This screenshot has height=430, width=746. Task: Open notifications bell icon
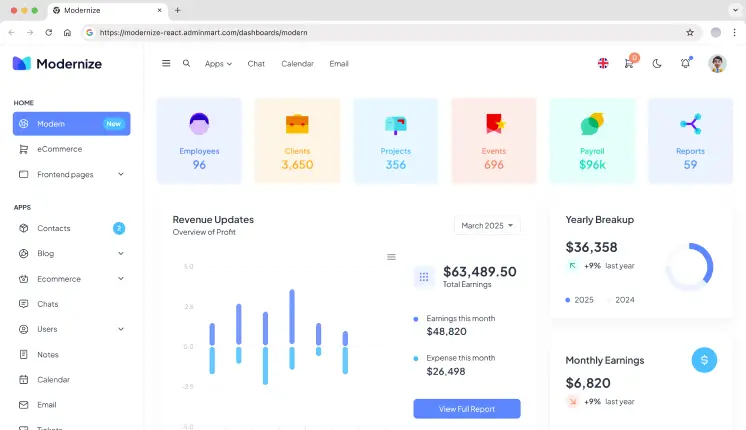coord(685,63)
